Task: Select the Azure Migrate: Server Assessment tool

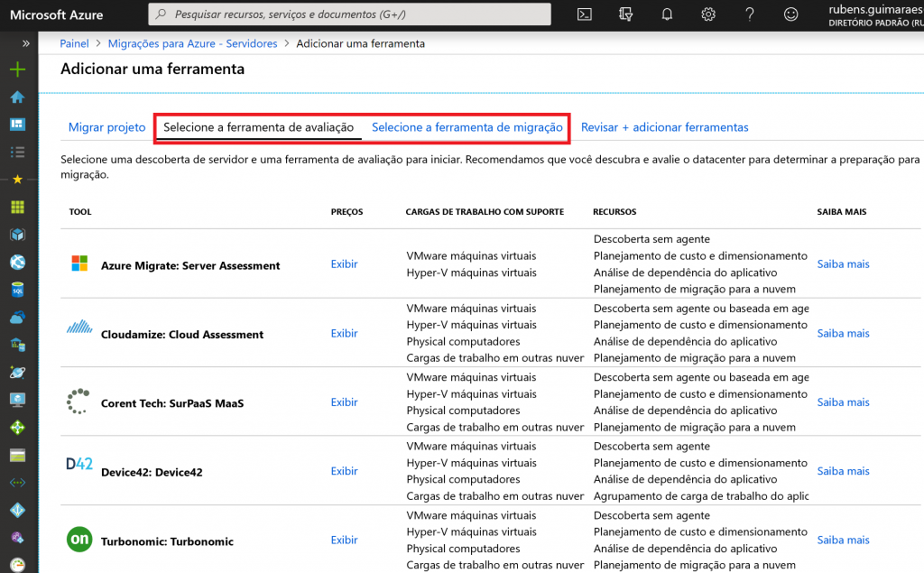Action: tap(190, 265)
